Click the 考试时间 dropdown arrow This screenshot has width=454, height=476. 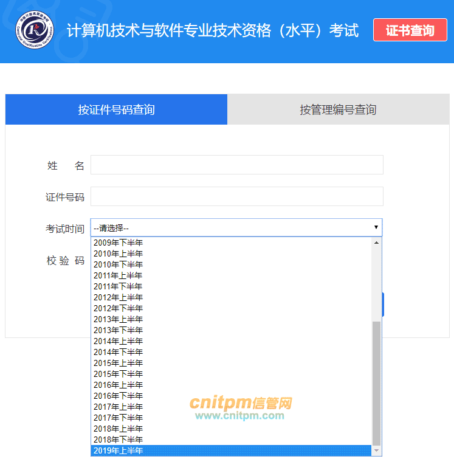click(376, 227)
